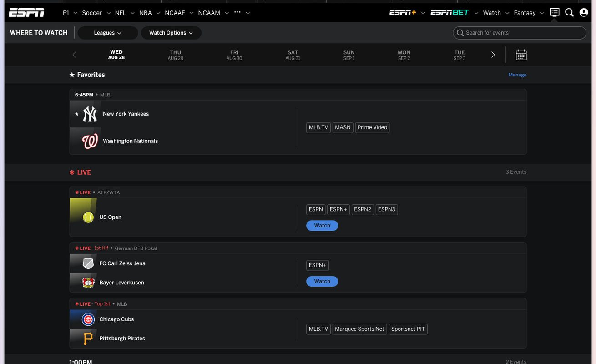This screenshot has height=364, width=596.
Task: Open the ESPN+ logo link
Action: [x=403, y=13]
